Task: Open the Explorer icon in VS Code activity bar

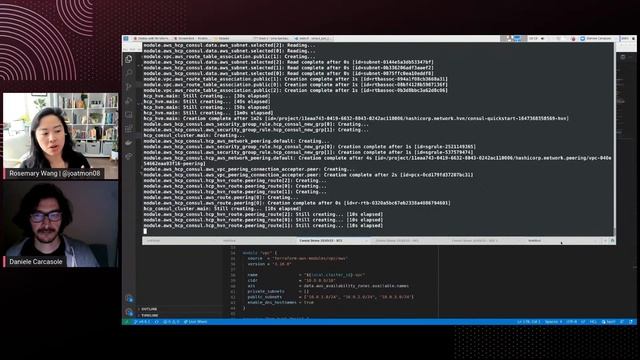Action: tap(129, 59)
